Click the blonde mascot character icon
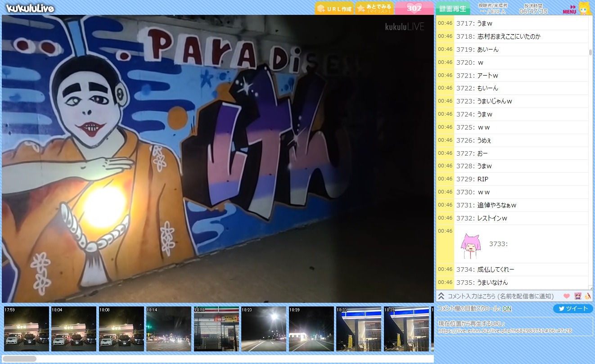 point(584,8)
